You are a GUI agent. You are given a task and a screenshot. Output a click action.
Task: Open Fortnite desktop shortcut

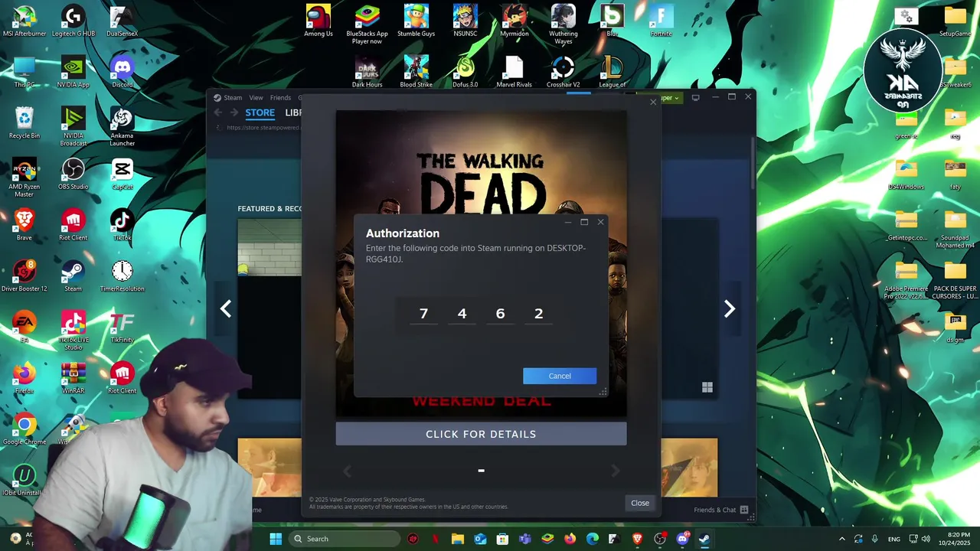coord(661,21)
